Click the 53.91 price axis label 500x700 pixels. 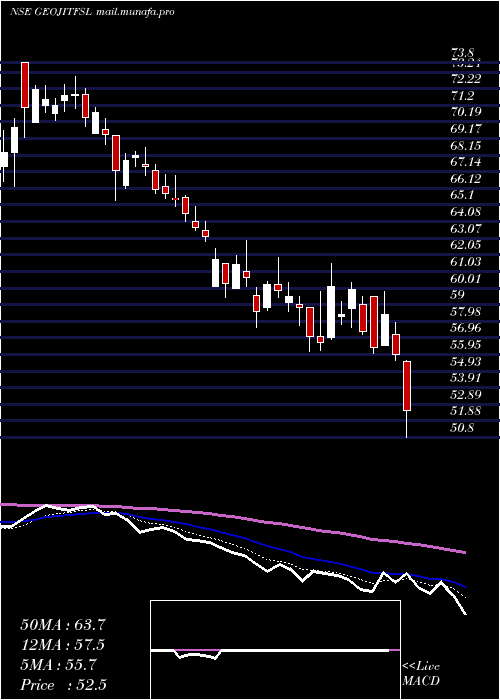point(466,378)
